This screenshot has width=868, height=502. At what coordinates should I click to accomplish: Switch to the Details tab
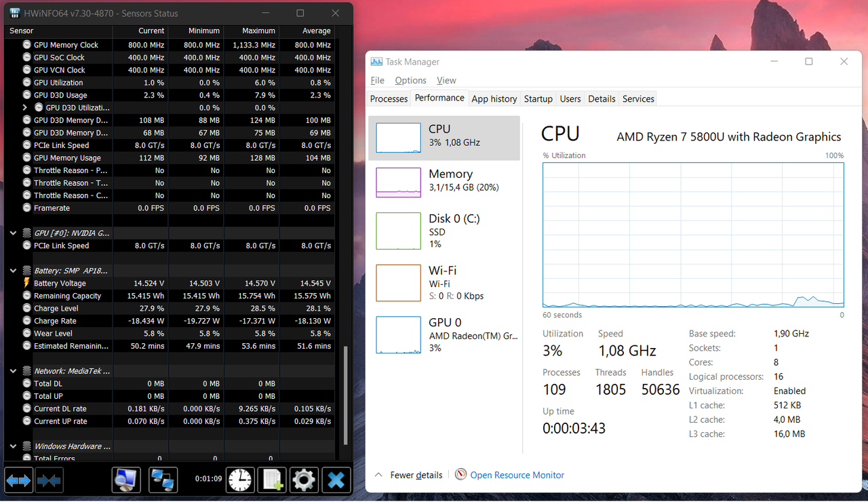(601, 99)
